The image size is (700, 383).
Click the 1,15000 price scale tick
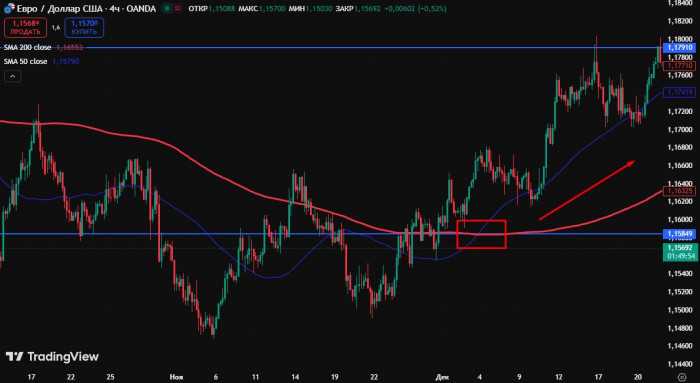point(680,310)
